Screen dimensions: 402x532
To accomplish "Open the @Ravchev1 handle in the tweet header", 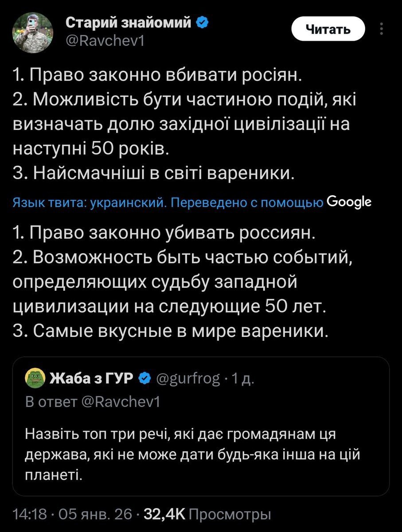I will pyautogui.click(x=105, y=41).
